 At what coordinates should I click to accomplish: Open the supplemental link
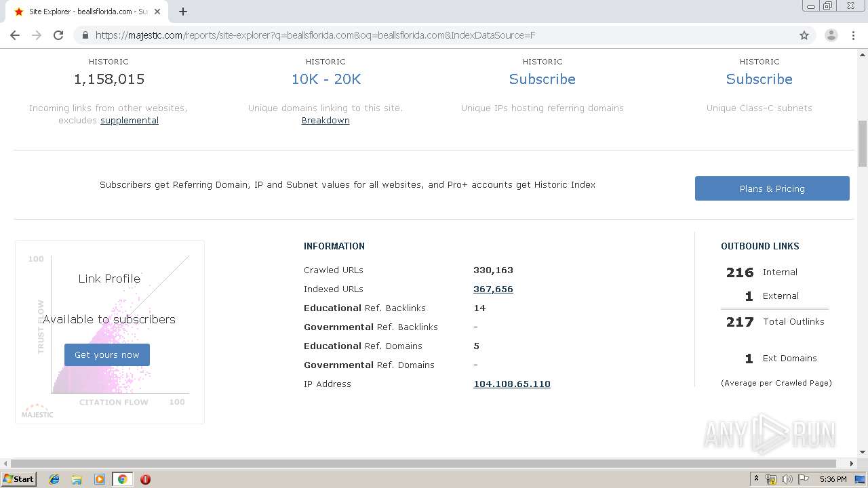click(x=130, y=120)
